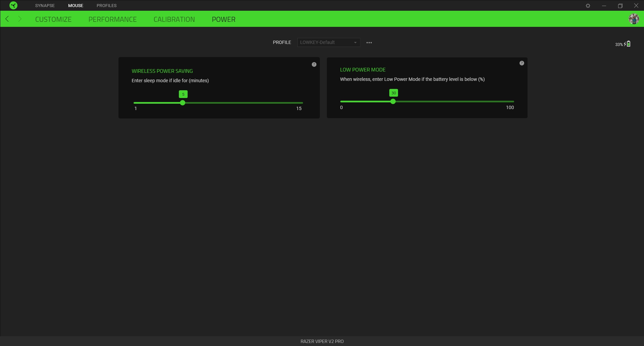Viewport: 644px width, 346px height.
Task: Click the 100 percent maximum label
Action: click(x=510, y=107)
